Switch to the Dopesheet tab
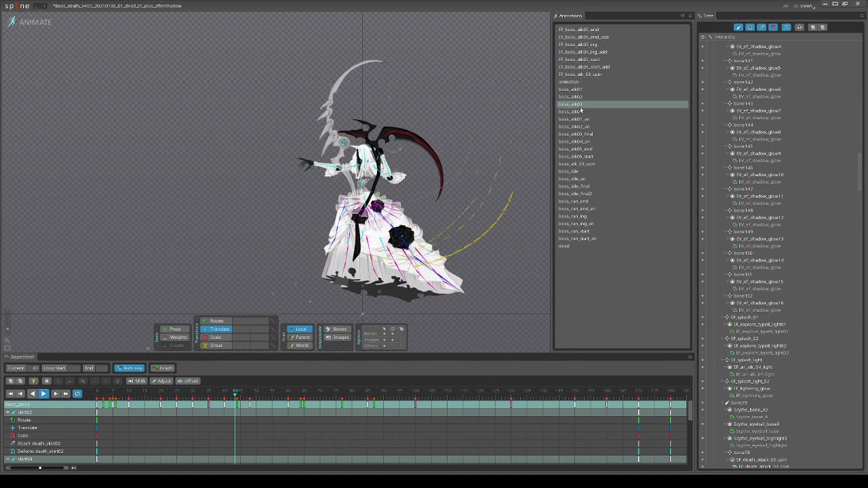Screen dimensions: 868x488 (20, 357)
